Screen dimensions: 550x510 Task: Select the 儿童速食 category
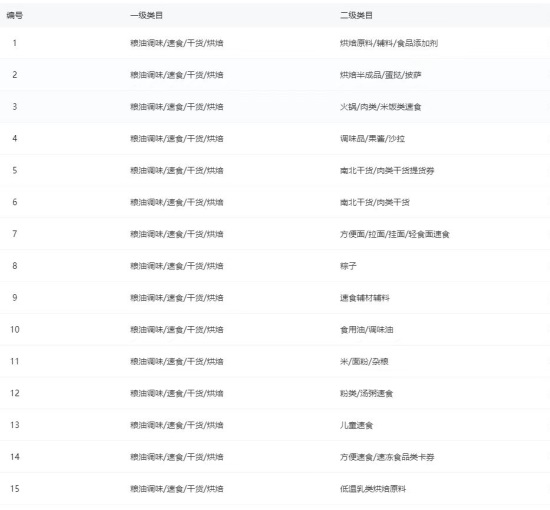point(356,425)
